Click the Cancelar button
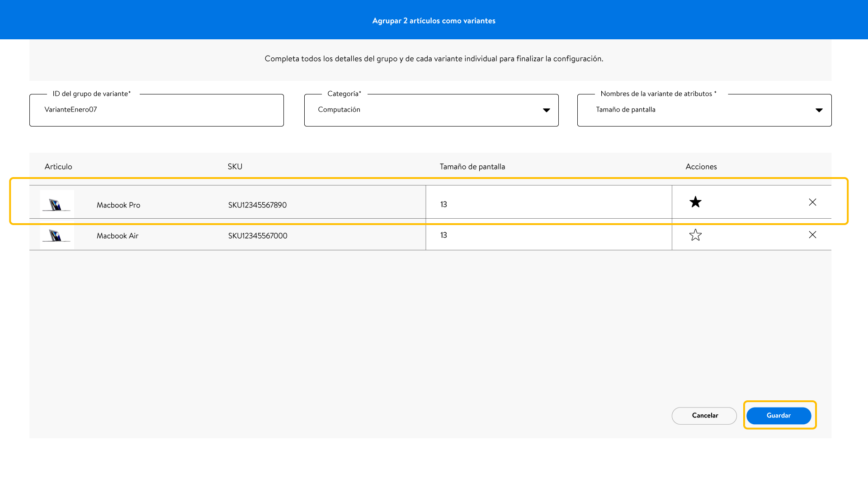Image resolution: width=868 pixels, height=488 pixels. click(x=704, y=416)
